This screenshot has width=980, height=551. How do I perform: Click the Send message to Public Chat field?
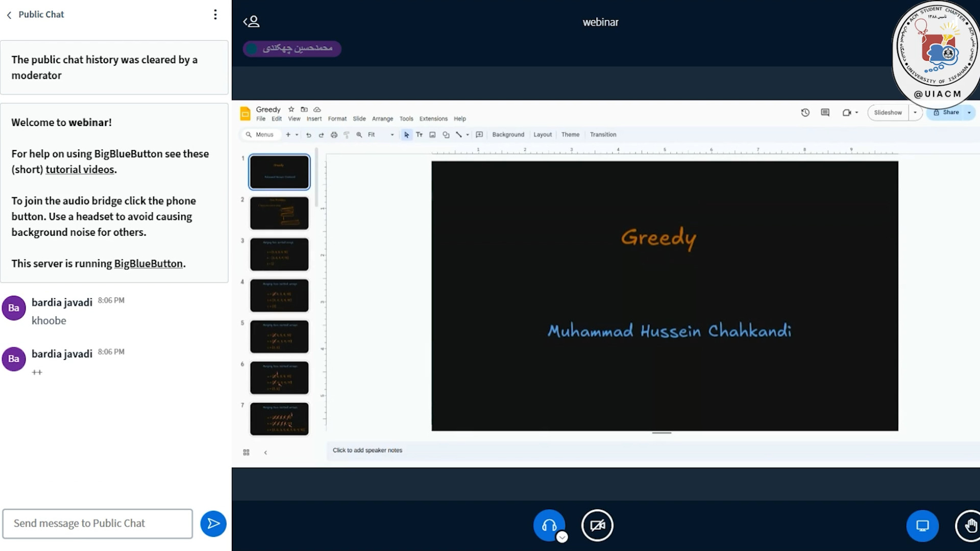pos(97,523)
